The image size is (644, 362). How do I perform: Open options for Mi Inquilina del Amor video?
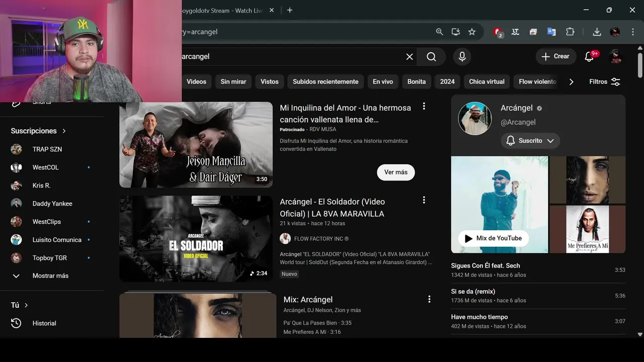point(424,106)
